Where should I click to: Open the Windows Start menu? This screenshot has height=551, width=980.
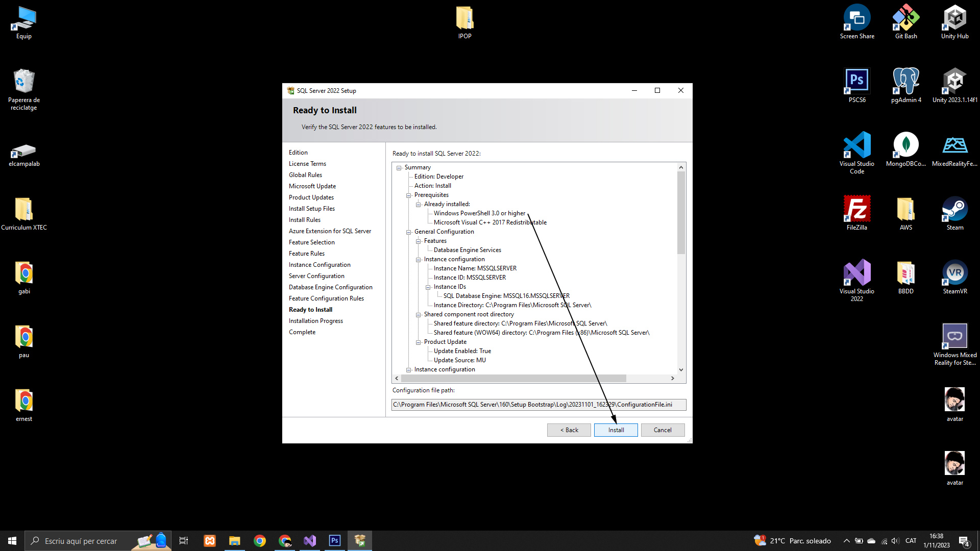pyautogui.click(x=12, y=541)
